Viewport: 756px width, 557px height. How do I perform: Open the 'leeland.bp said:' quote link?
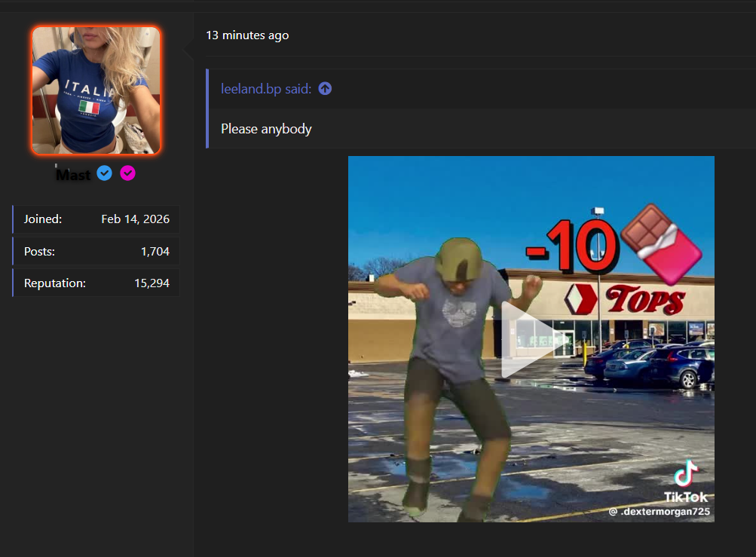click(x=265, y=89)
